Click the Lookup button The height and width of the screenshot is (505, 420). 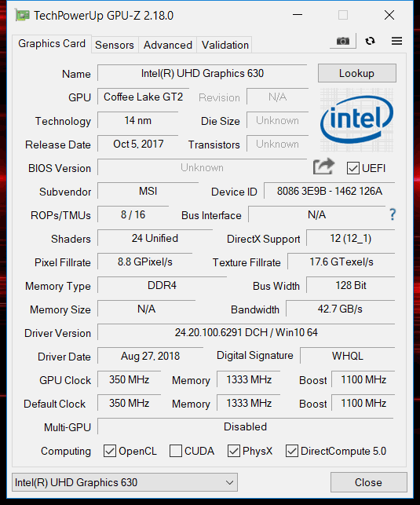pyautogui.click(x=357, y=73)
